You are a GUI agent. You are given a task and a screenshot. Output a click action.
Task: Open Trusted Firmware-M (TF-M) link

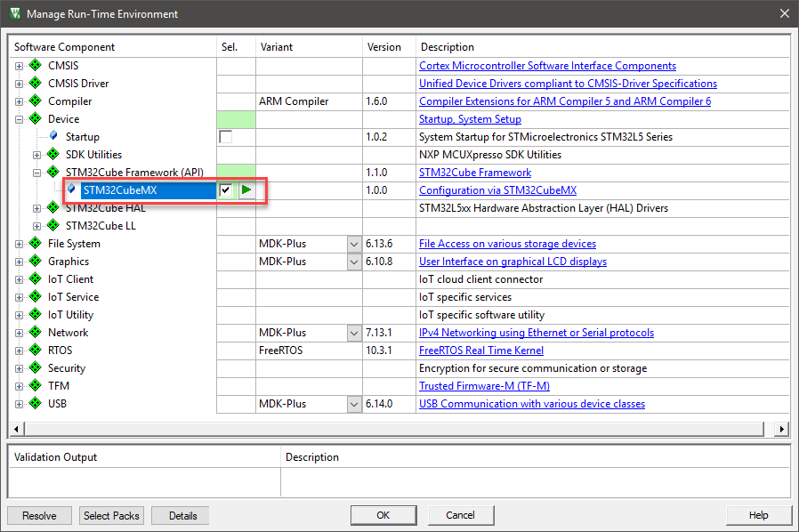coord(484,386)
